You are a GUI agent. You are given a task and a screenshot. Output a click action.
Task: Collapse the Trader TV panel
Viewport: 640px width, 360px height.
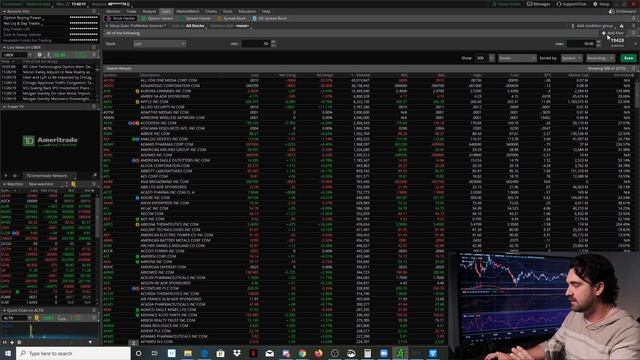tap(4, 107)
